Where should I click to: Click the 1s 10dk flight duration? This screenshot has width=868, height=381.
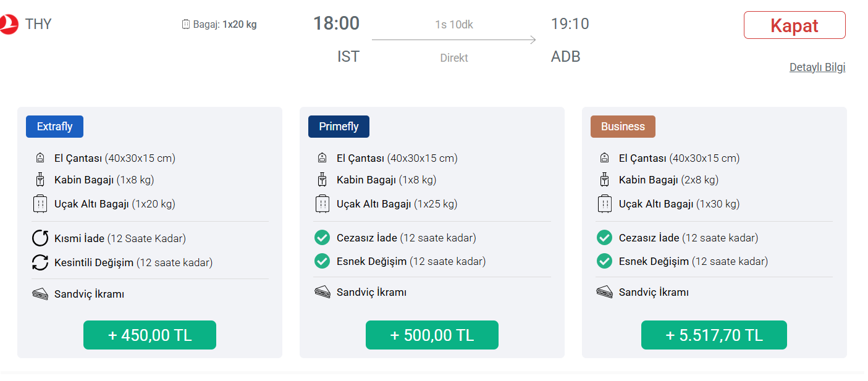point(454,25)
